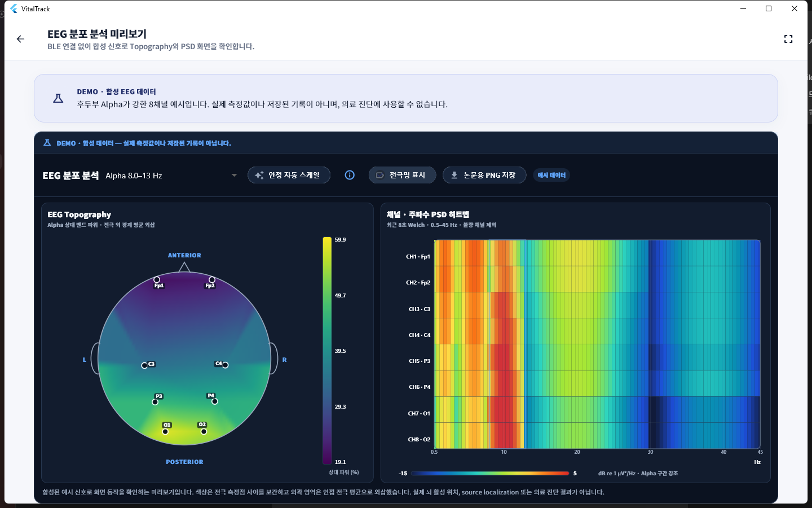The image size is (812, 508).
Task: Click the 예시 데이터 badge
Action: tap(551, 175)
